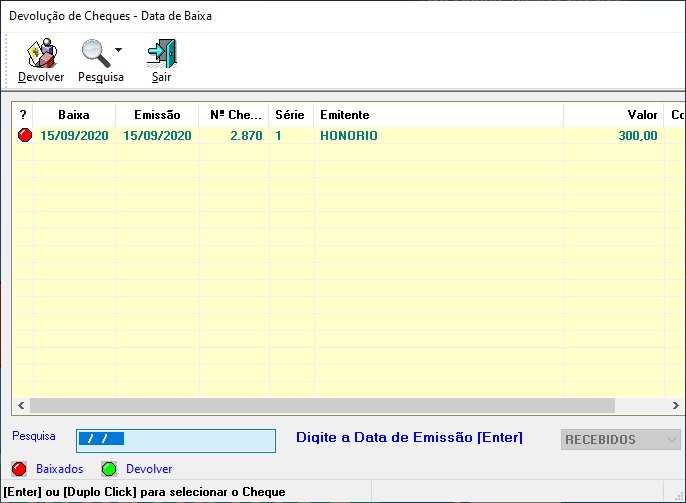Click the Devolver toolbar icon
This screenshot has height=503, width=686.
coord(41,54)
